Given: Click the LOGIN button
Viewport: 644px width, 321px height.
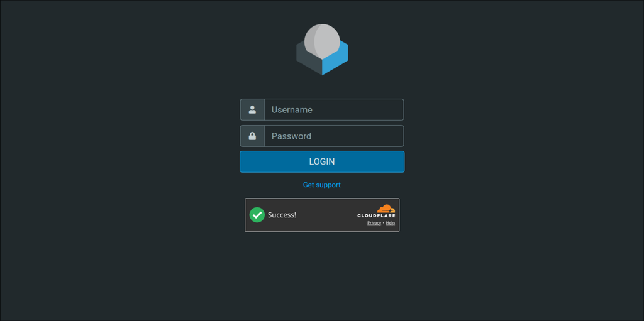Looking at the screenshot, I should click(322, 161).
